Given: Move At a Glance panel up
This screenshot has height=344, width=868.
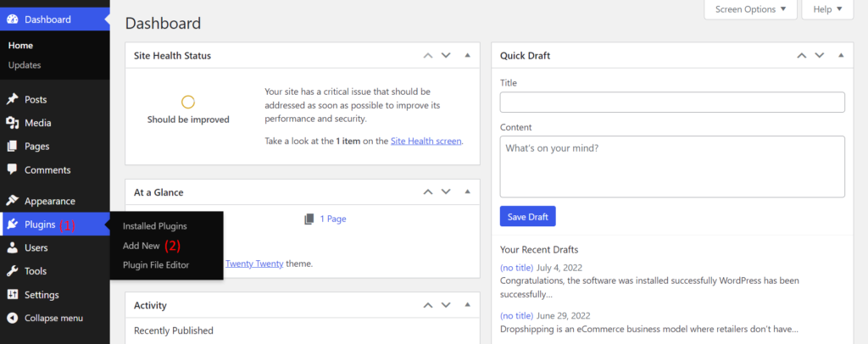Looking at the screenshot, I should (427, 191).
